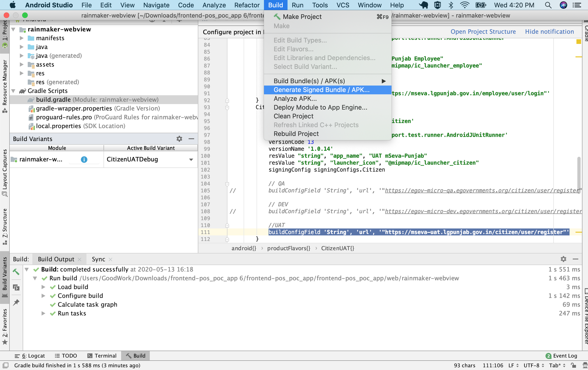Click the battery status icon

tap(480, 5)
